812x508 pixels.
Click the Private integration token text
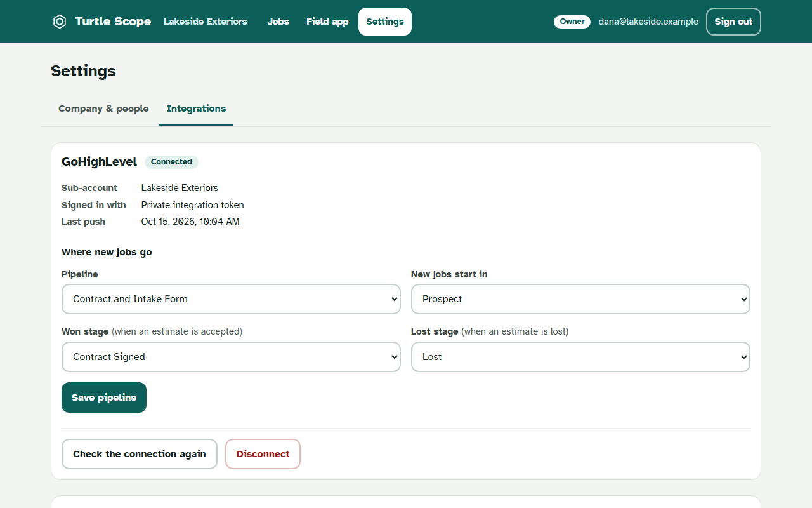(x=192, y=205)
